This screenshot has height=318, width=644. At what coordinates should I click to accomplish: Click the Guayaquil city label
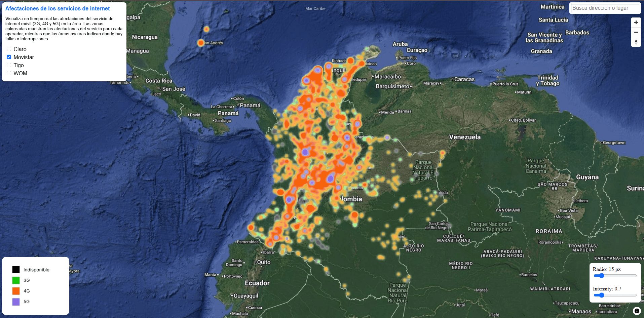[246, 296]
